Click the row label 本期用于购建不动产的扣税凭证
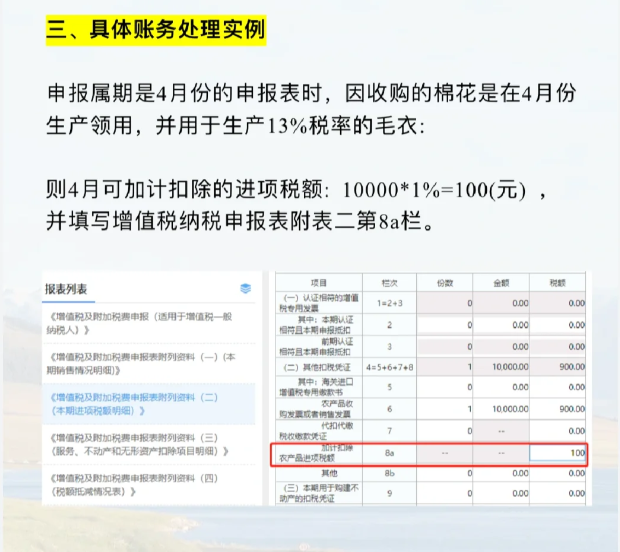This screenshot has height=552, width=620. click(x=319, y=493)
